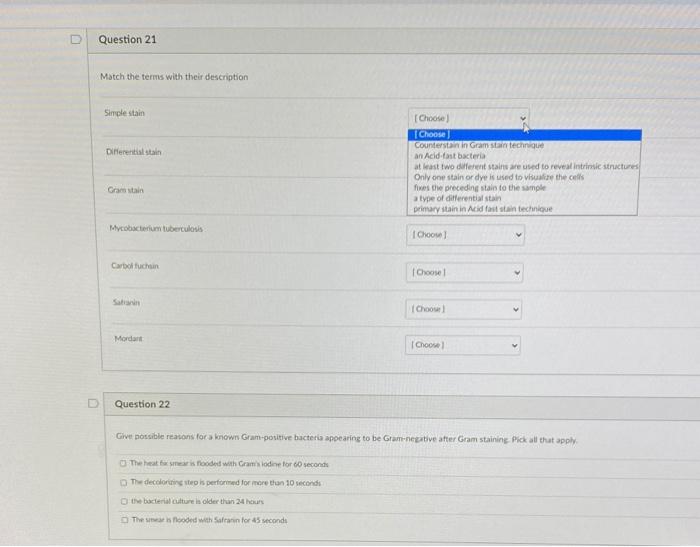The width and height of the screenshot is (700, 547).
Task: Open the Simple stain answer dropdown
Action: [x=468, y=118]
